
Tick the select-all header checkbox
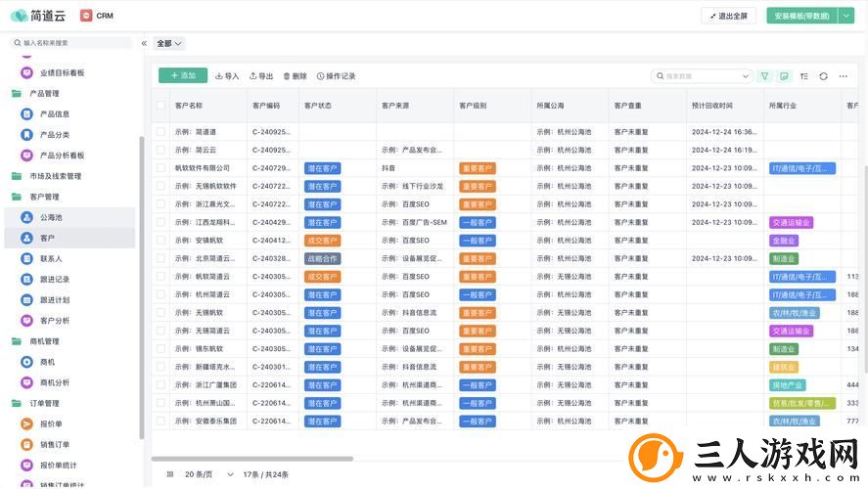(x=160, y=105)
